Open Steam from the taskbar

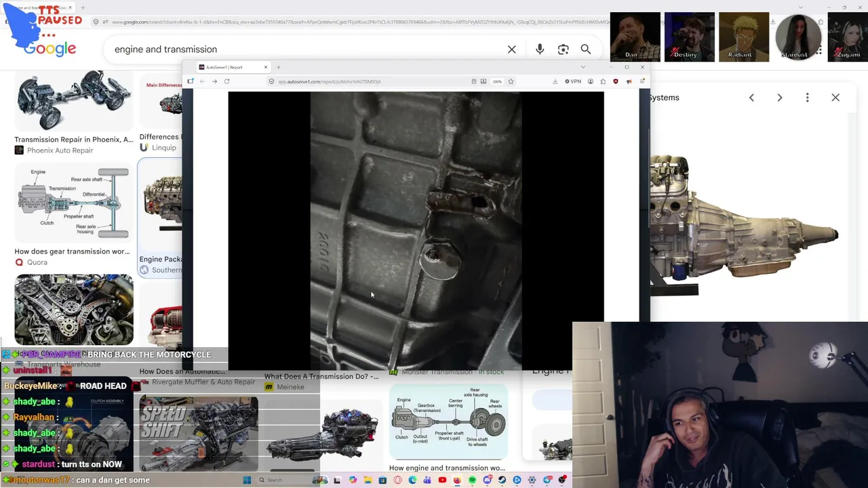coord(502,481)
